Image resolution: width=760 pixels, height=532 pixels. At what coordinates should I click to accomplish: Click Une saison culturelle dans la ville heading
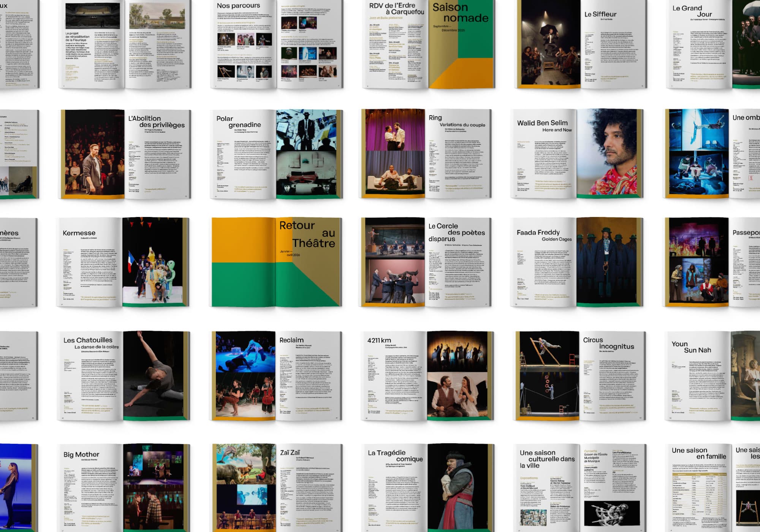pos(546,459)
